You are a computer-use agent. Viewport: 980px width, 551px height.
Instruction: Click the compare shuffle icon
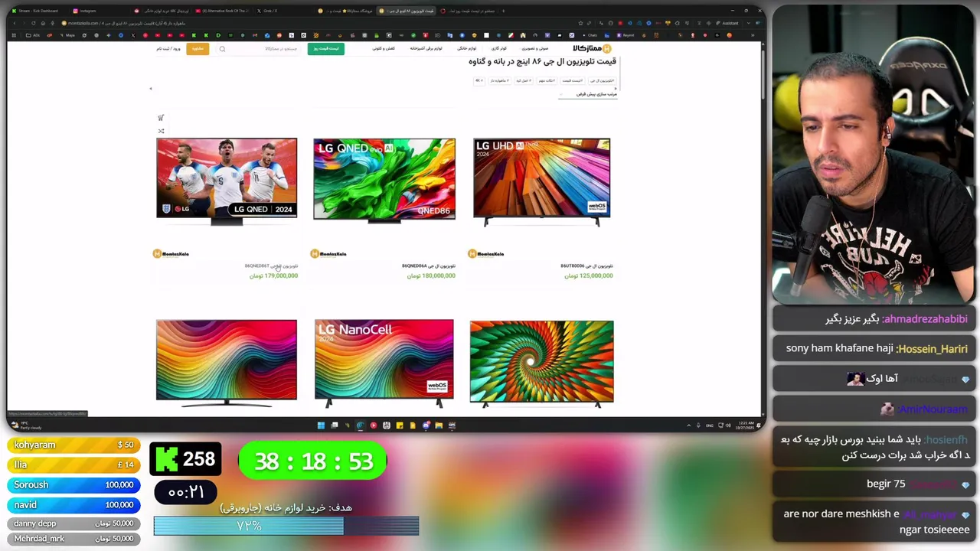(161, 131)
